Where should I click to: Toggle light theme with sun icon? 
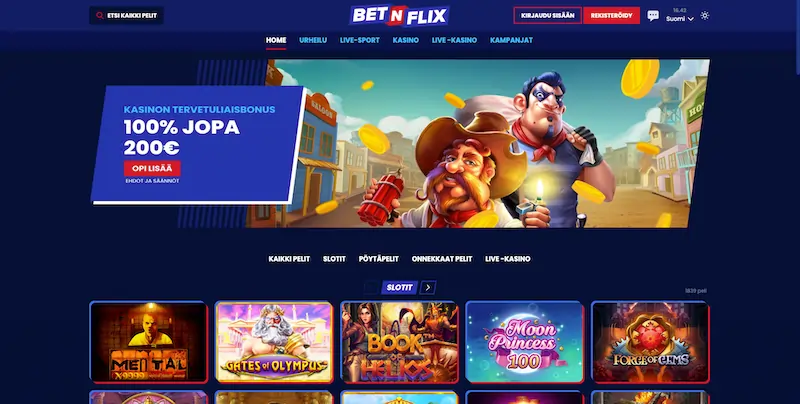coord(705,15)
